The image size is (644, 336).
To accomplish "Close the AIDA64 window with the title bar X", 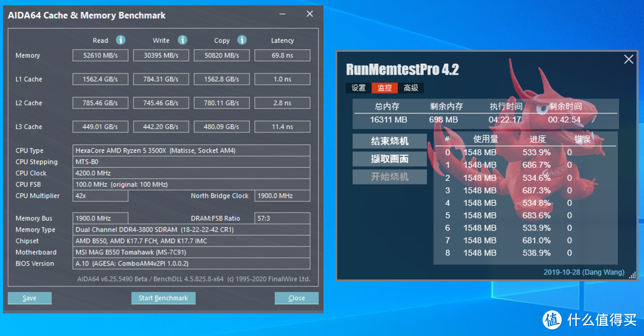I will point(309,14).
